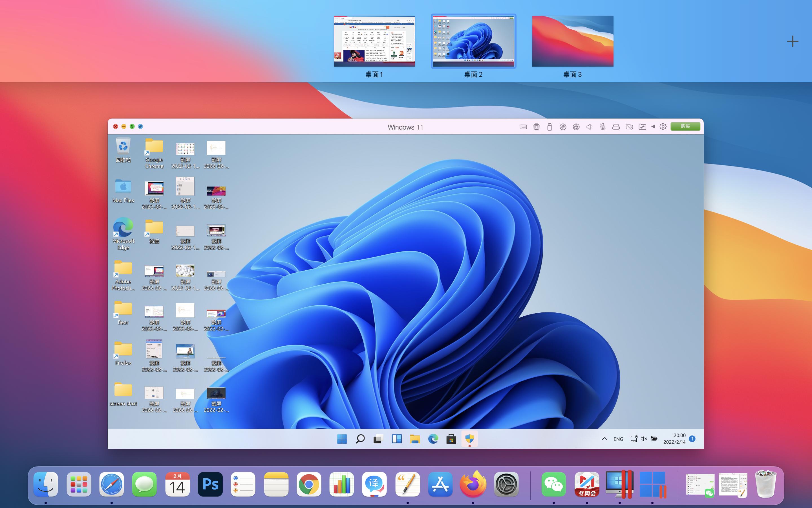Select the Adobe Photoshop shortcut on Windows desktop
This screenshot has width=812, height=508.
click(123, 275)
